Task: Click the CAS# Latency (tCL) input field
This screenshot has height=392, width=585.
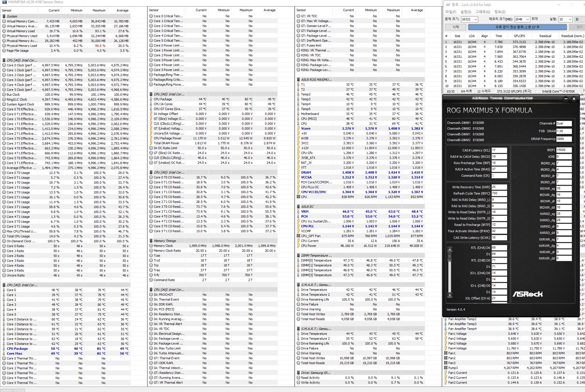Action: (499, 150)
